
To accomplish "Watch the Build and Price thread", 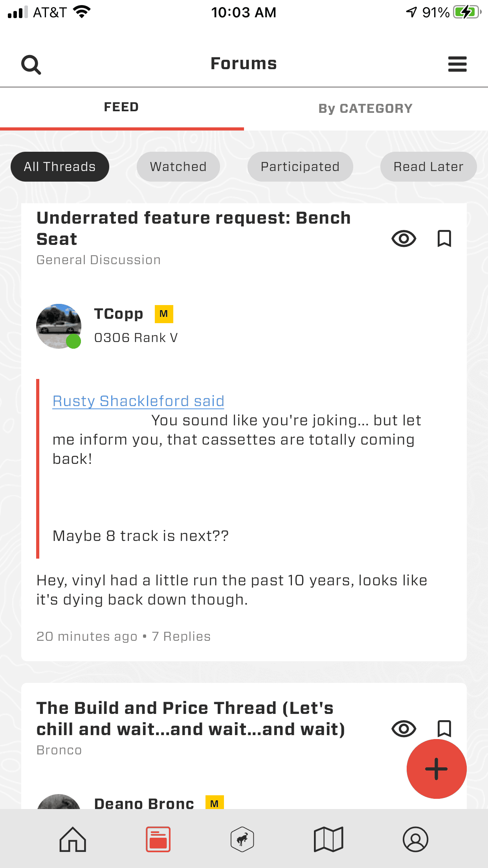I will click(x=404, y=729).
